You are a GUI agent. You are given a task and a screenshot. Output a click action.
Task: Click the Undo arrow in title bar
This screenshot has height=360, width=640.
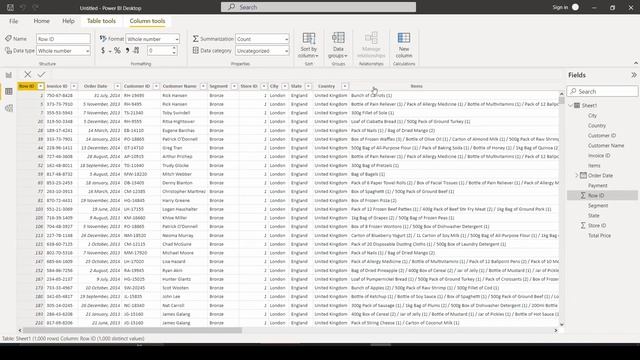(x=23, y=7)
